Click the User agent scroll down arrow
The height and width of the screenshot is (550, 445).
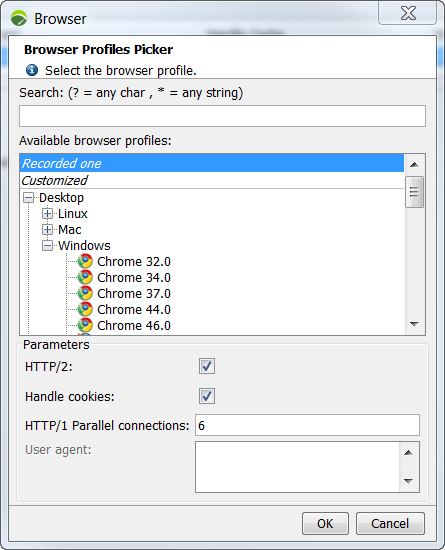tap(408, 481)
